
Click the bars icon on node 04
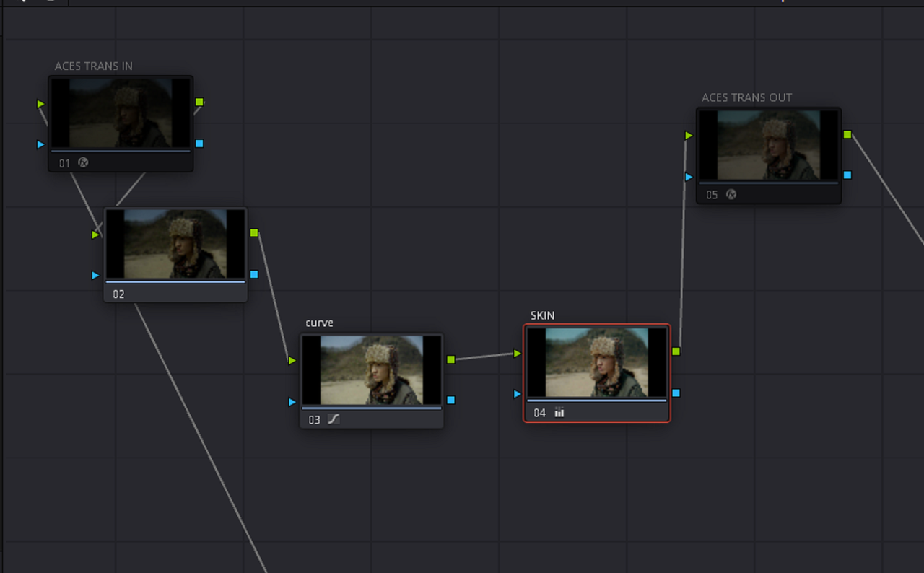coord(559,413)
